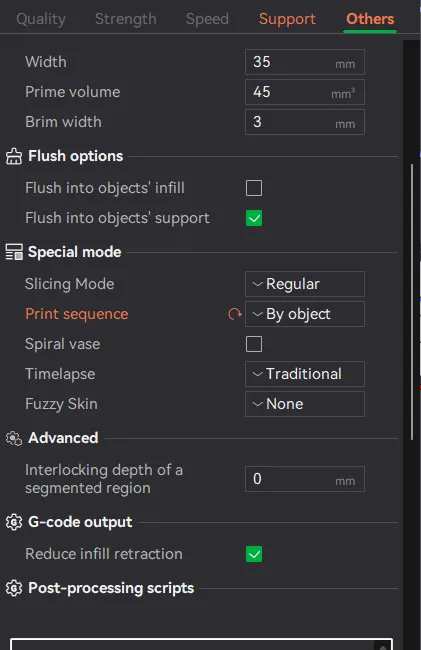Reset Print sequence with the orange arrow
The image size is (421, 650).
[235, 314]
